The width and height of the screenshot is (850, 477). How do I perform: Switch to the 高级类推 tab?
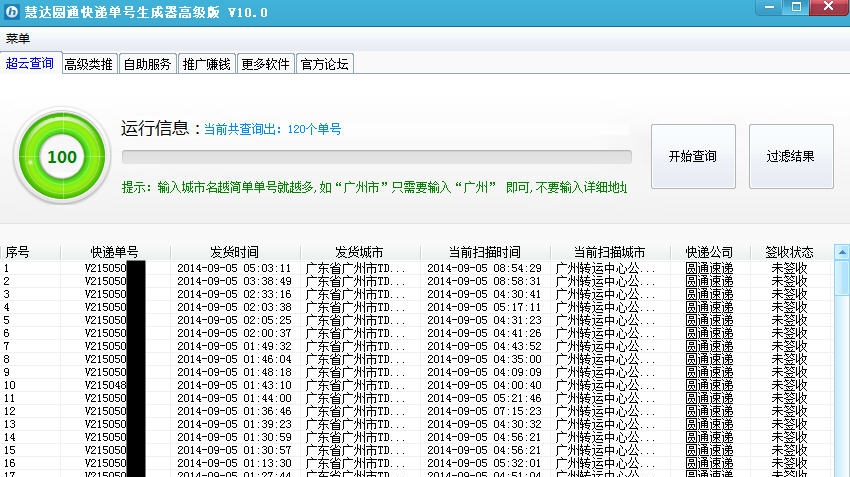88,64
